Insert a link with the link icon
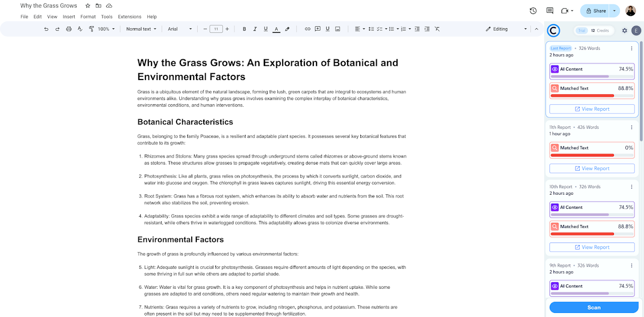 [x=307, y=29]
